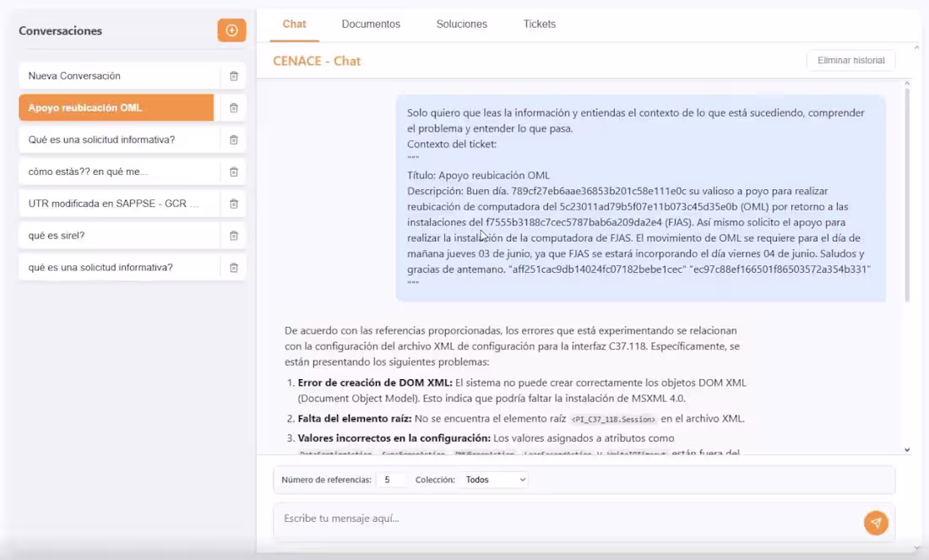Click the chat scrollbar up arrow

[907, 82]
